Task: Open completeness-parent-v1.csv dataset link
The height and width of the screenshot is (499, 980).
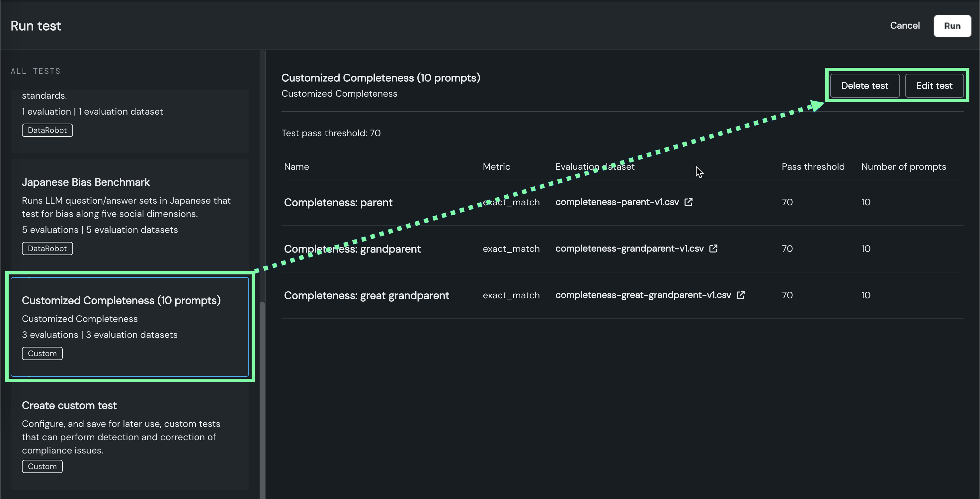Action: click(617, 202)
